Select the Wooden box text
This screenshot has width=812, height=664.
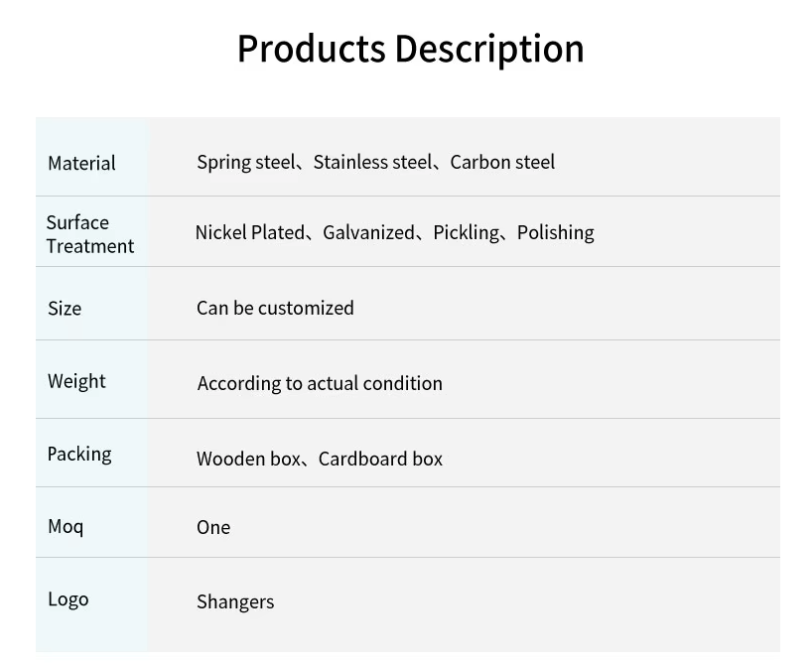[248, 459]
